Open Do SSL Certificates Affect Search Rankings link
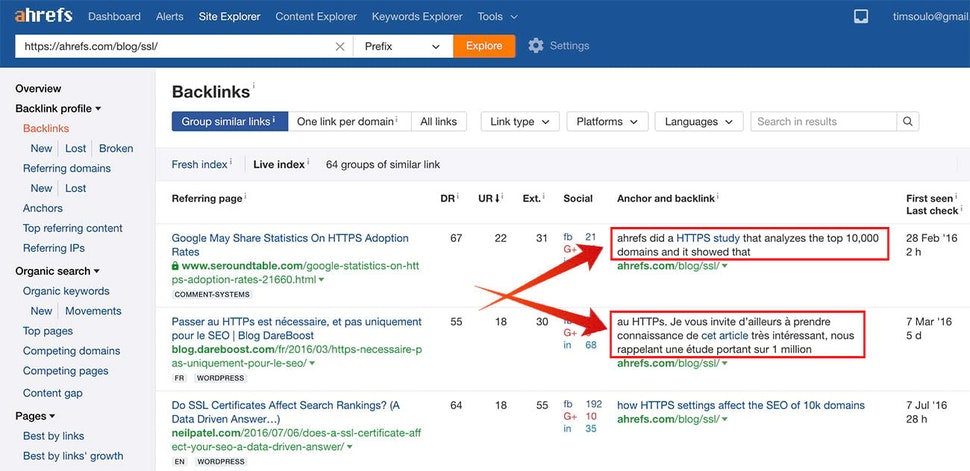 (286, 412)
